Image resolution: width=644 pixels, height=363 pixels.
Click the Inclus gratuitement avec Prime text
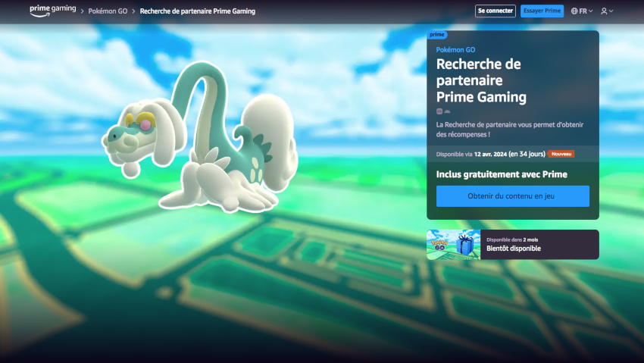(x=502, y=174)
